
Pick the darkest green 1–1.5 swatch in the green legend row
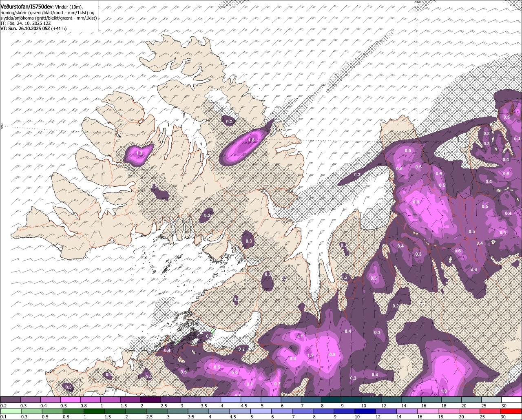(95, 411)
